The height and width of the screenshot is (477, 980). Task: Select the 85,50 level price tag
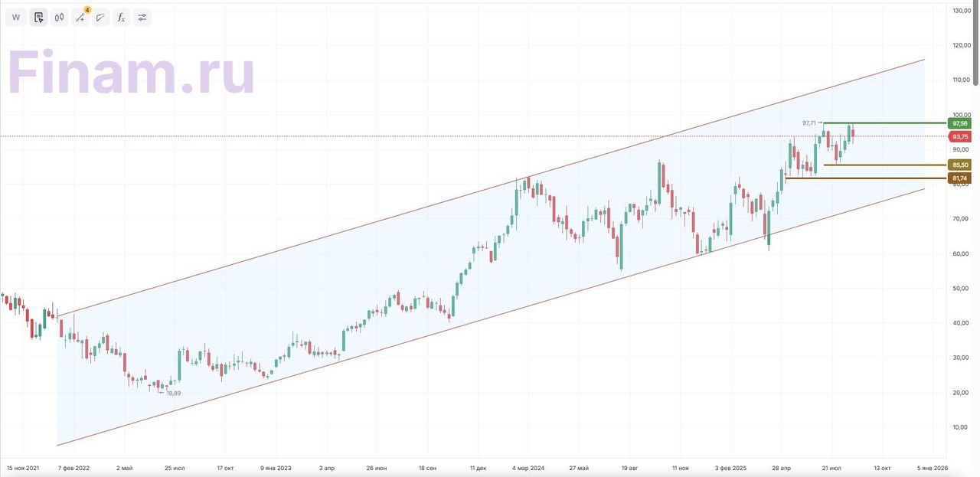tap(959, 165)
